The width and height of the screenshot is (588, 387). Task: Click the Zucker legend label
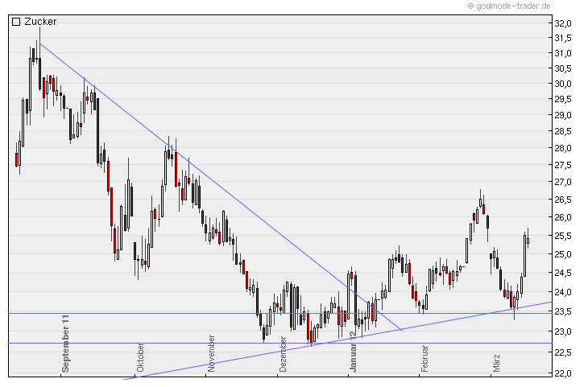click(40, 22)
